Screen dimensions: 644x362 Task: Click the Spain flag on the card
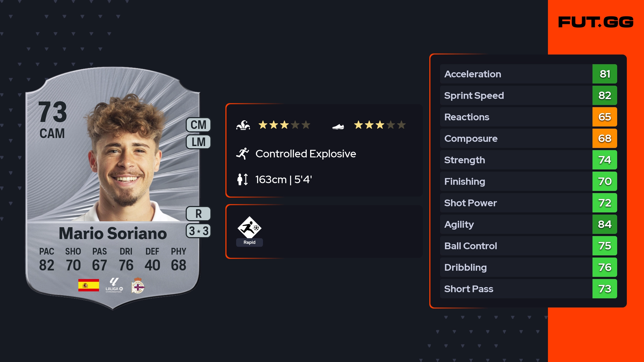click(x=89, y=285)
